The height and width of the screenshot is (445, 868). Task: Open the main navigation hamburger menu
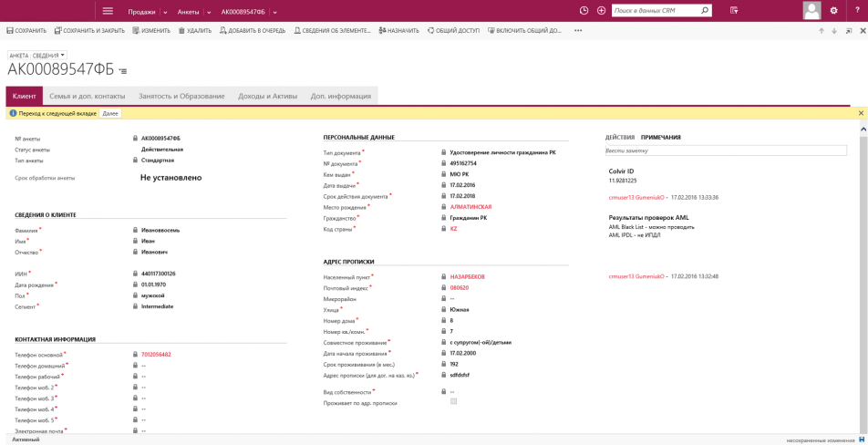(x=108, y=11)
